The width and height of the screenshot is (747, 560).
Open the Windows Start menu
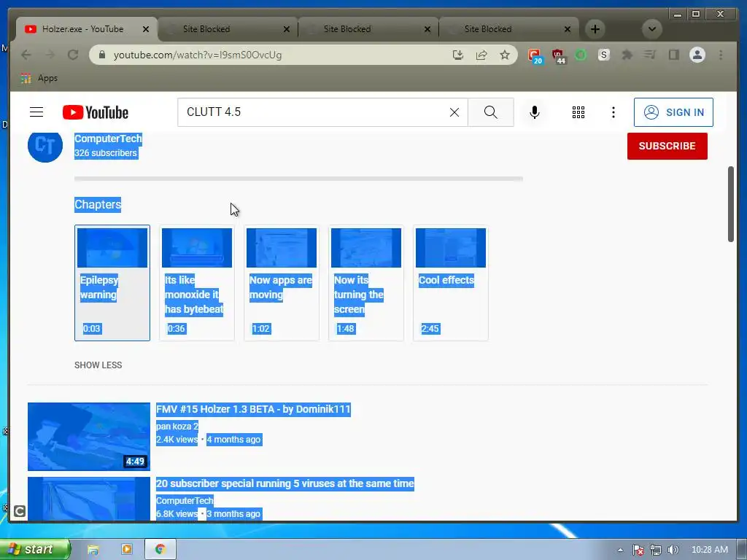pos(34,550)
